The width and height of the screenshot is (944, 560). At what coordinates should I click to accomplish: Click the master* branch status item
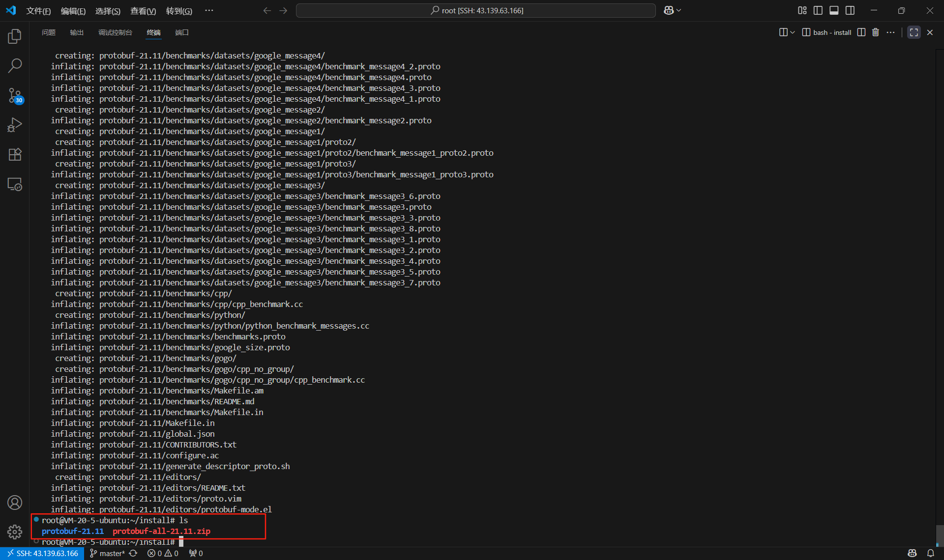pos(108,553)
